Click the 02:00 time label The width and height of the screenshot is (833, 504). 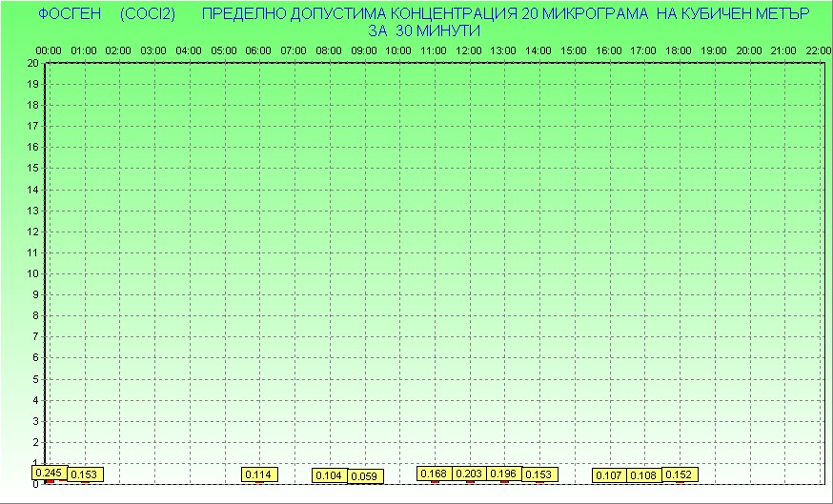pyautogui.click(x=118, y=51)
